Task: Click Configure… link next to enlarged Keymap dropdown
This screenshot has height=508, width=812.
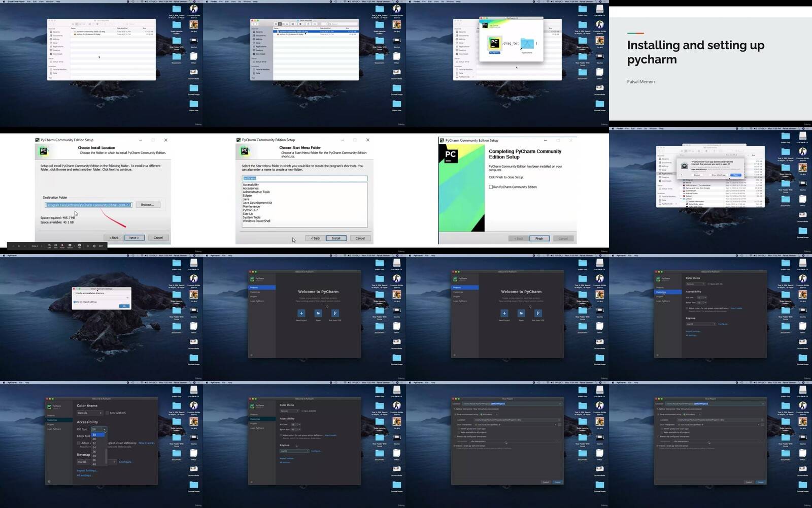Action: click(126, 462)
